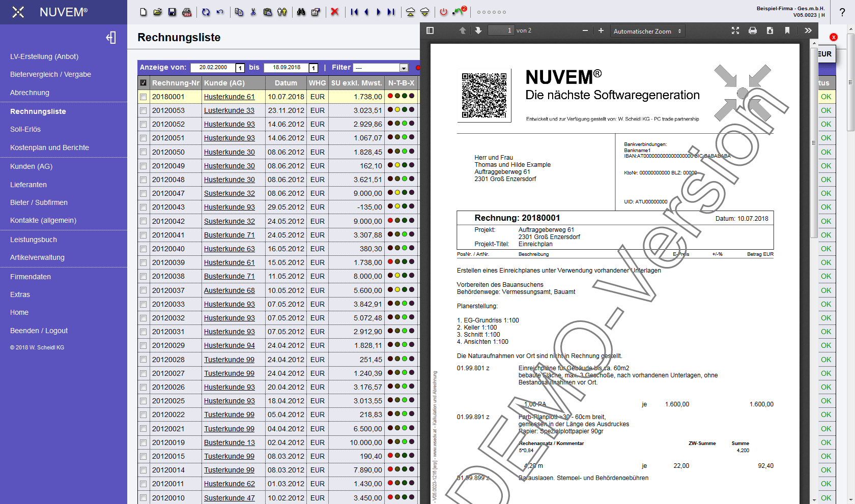This screenshot has width=855, height=504.
Task: Sort by the Datum column header
Action: coord(286,83)
